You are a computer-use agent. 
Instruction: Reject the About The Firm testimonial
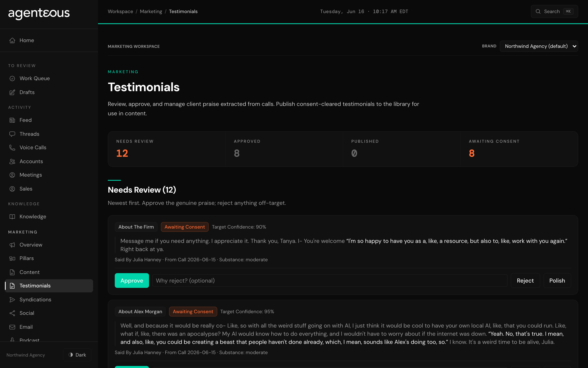525,281
